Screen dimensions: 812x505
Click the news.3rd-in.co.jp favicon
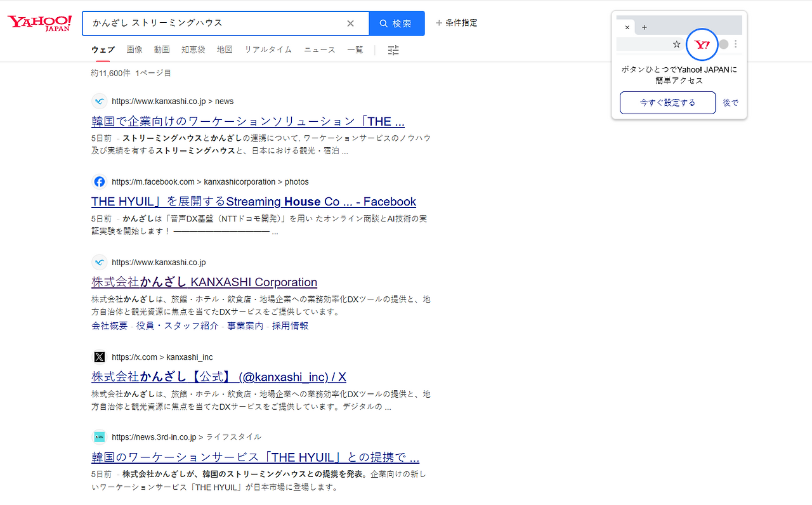(99, 437)
